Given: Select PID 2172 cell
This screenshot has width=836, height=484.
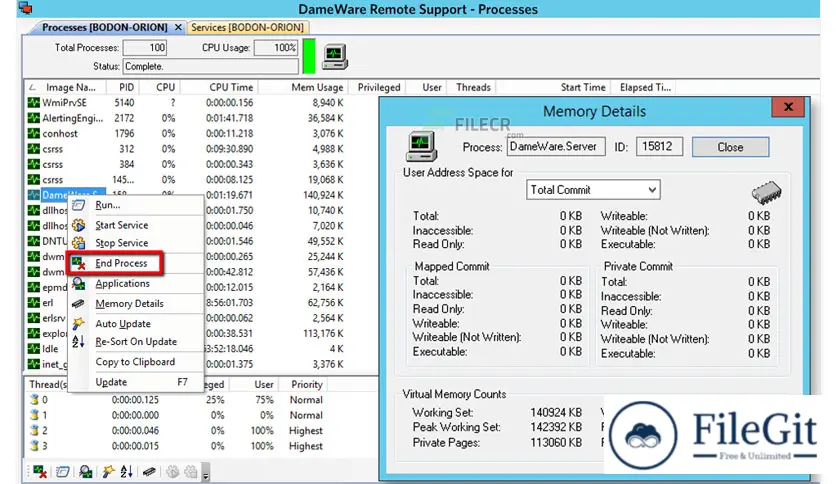Looking at the screenshot, I should pyautogui.click(x=124, y=118).
